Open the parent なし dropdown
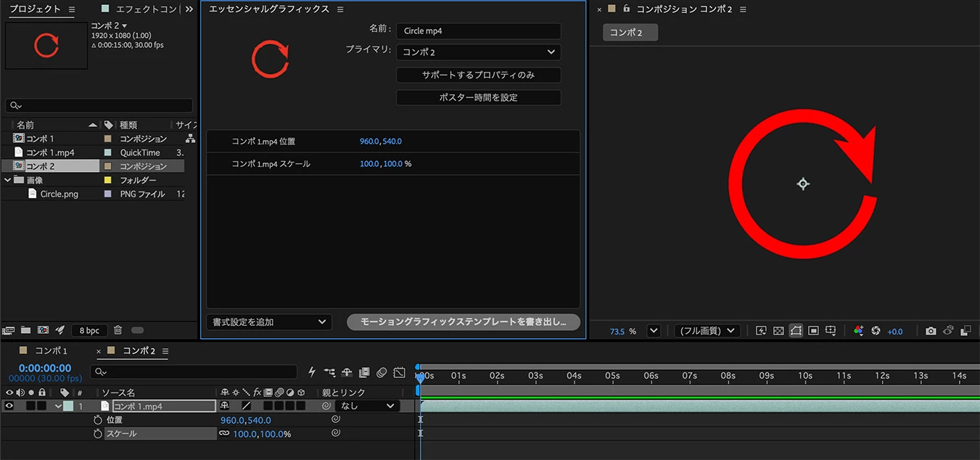 [x=368, y=406]
